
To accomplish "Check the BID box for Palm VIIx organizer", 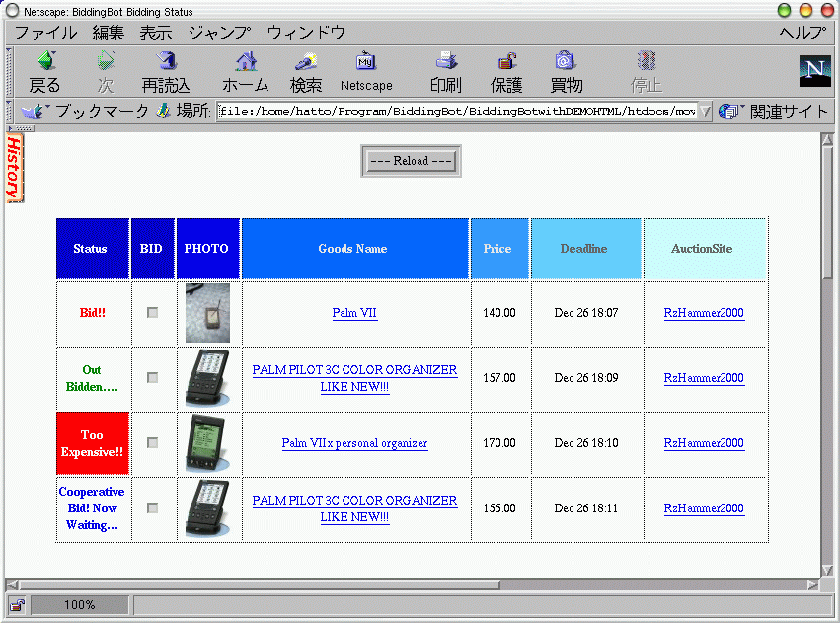I will pyautogui.click(x=153, y=443).
